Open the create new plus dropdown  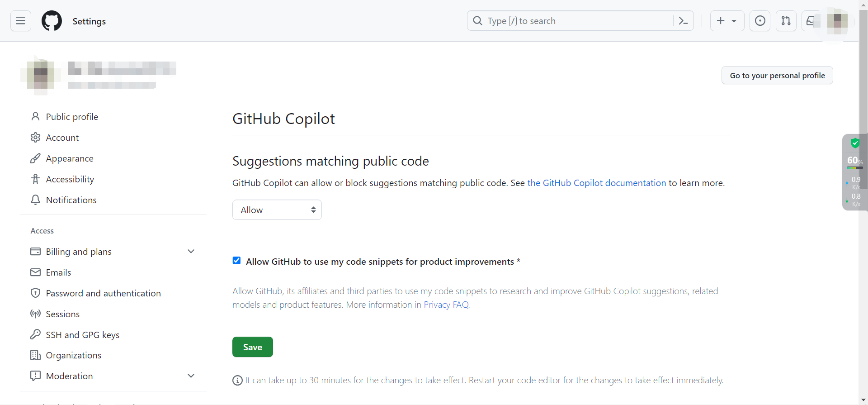click(x=726, y=21)
